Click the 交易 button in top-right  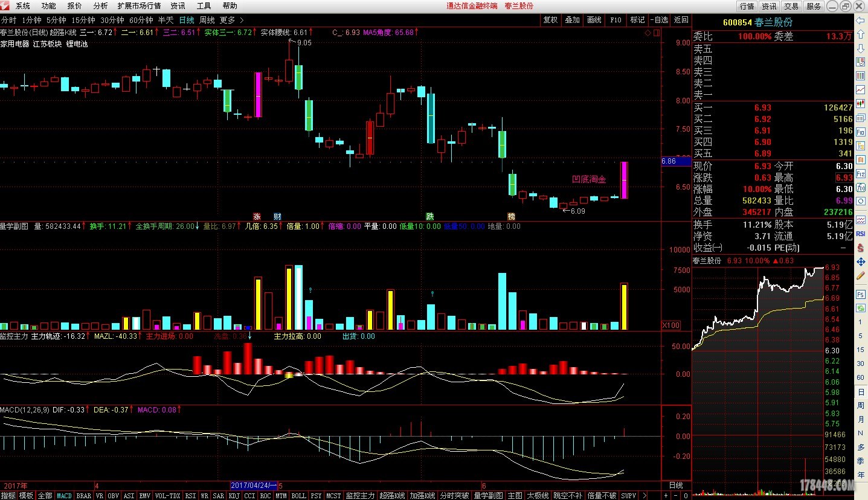[x=791, y=6]
